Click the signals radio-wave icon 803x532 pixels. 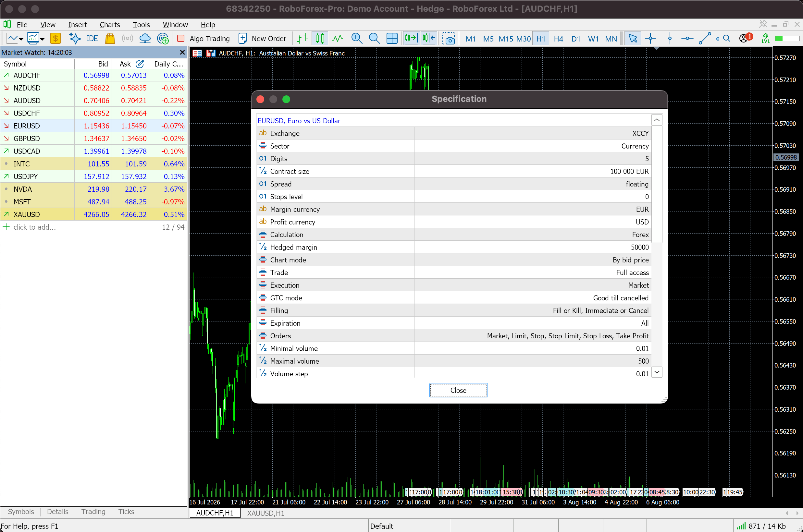128,38
